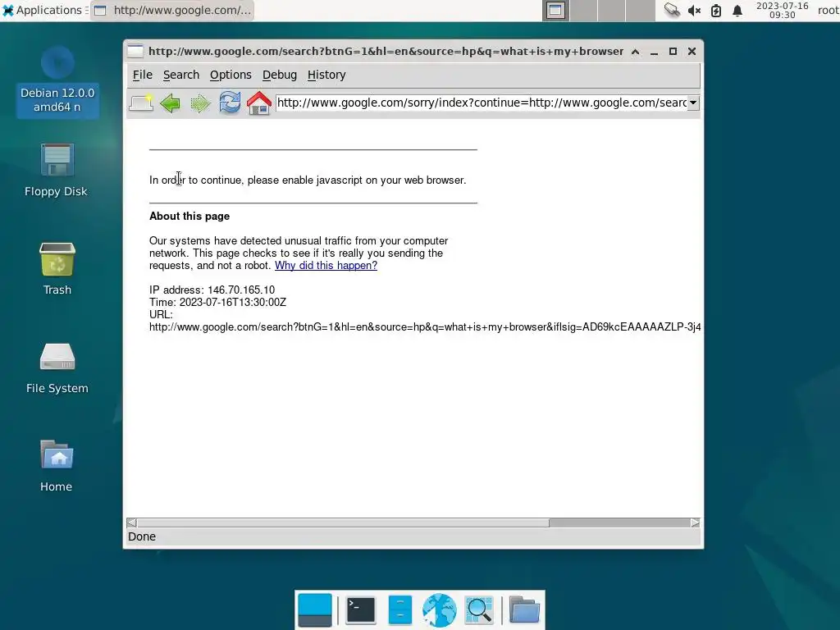Click into the URL address field

point(481,103)
